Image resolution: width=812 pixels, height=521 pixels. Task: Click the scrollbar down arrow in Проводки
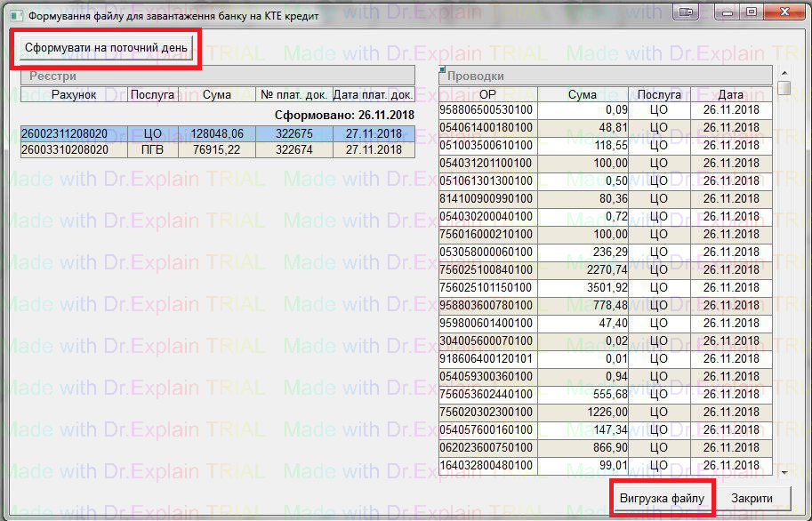[x=784, y=472]
